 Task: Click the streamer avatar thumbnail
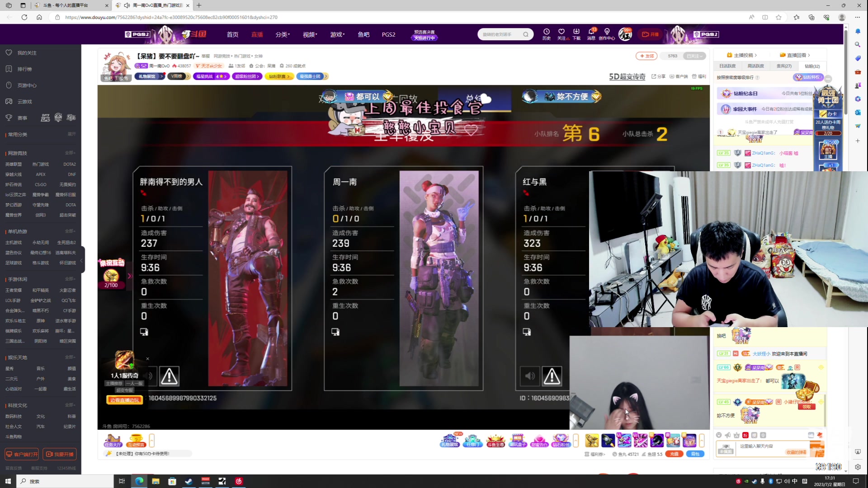(x=117, y=66)
